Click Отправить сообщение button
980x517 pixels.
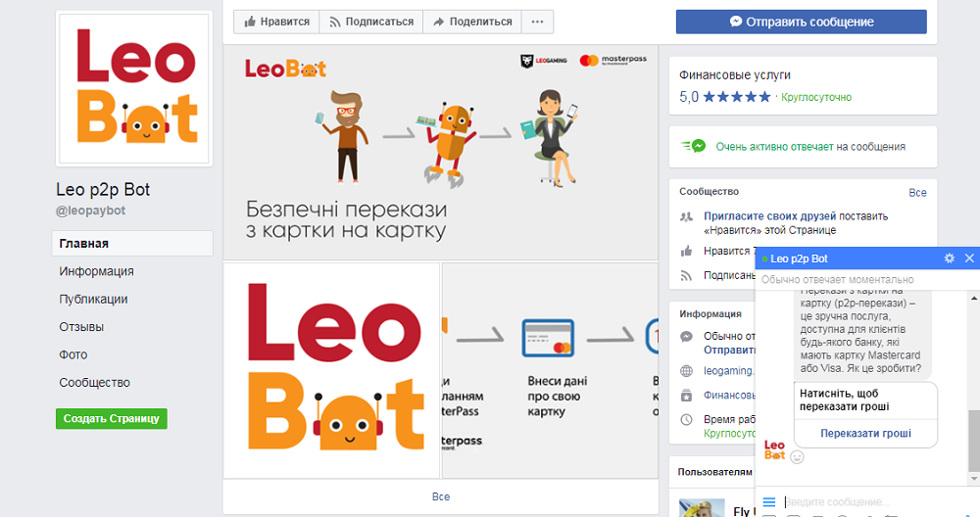[x=802, y=22]
